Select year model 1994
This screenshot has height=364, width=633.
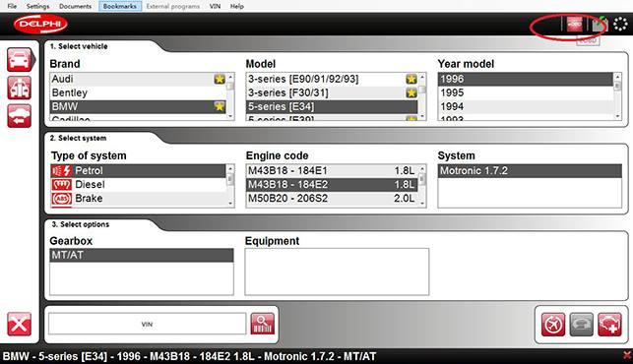[526, 106]
